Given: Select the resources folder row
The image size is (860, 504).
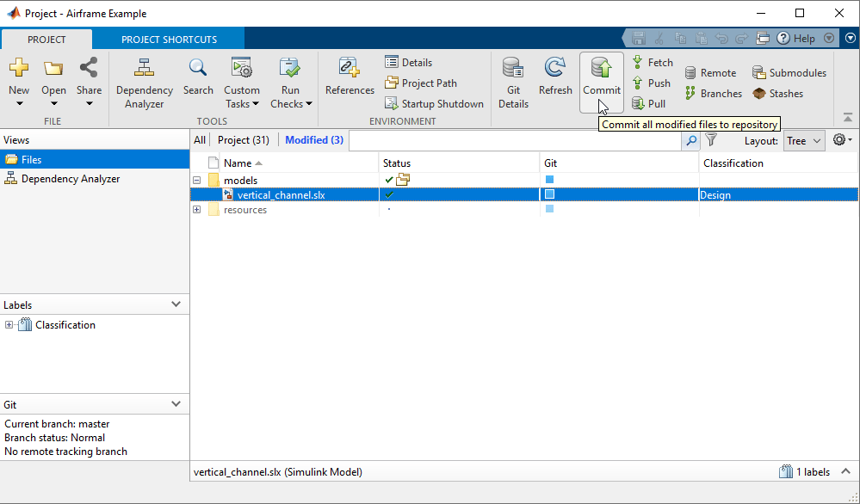Looking at the screenshot, I should [524, 210].
